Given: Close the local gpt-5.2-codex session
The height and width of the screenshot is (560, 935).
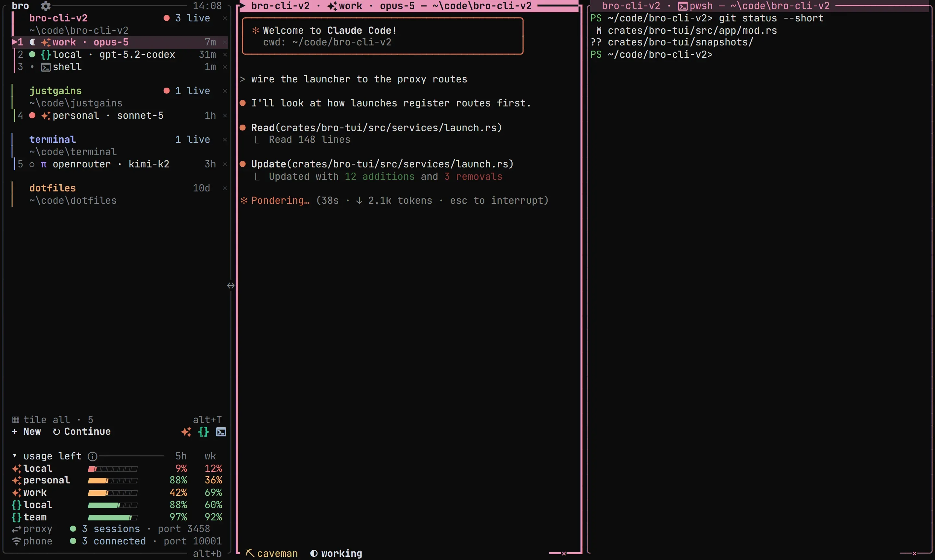Looking at the screenshot, I should (225, 55).
